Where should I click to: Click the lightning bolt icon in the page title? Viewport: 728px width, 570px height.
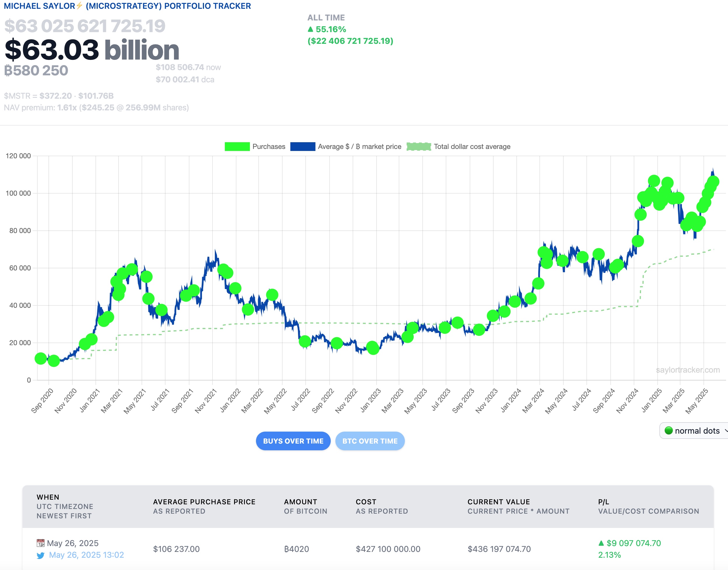pyautogui.click(x=79, y=6)
